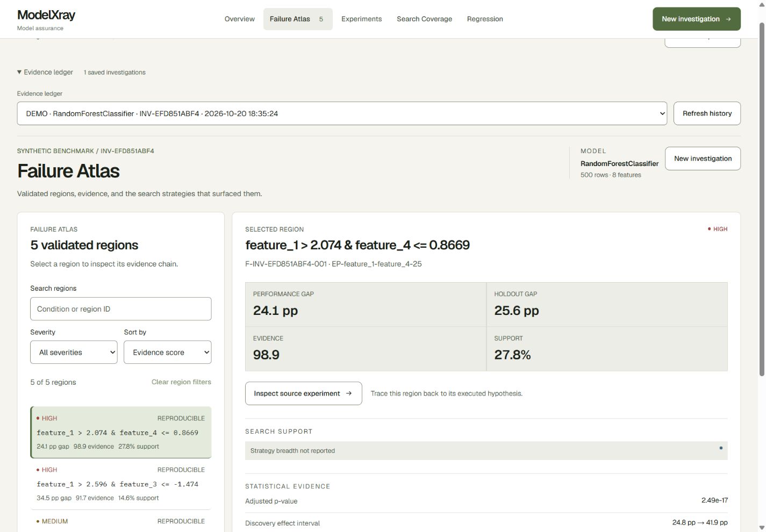Viewport: 766px width, 532px height.
Task: Switch to the Regression tab
Action: coord(485,19)
